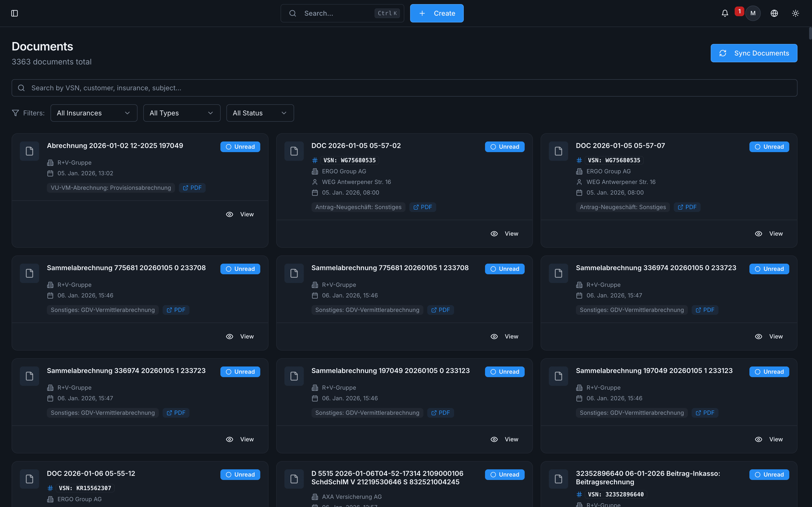
Task: Toggle Unread on Sammelabrechnung 197049 20260105 0 233123
Action: pos(504,372)
